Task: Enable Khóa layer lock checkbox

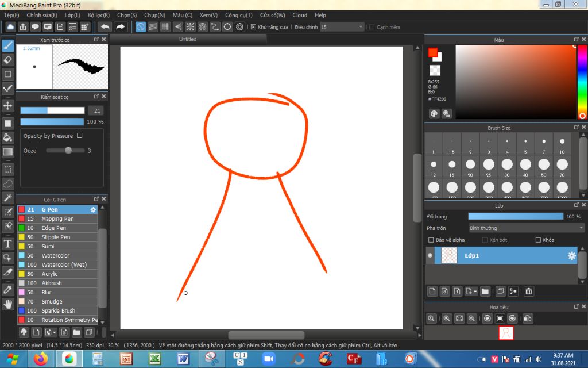Action: (538, 240)
